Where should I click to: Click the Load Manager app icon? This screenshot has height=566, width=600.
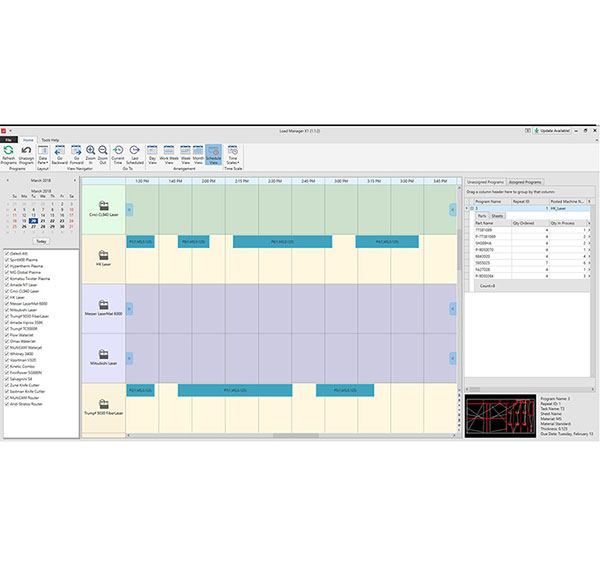click(x=3, y=131)
